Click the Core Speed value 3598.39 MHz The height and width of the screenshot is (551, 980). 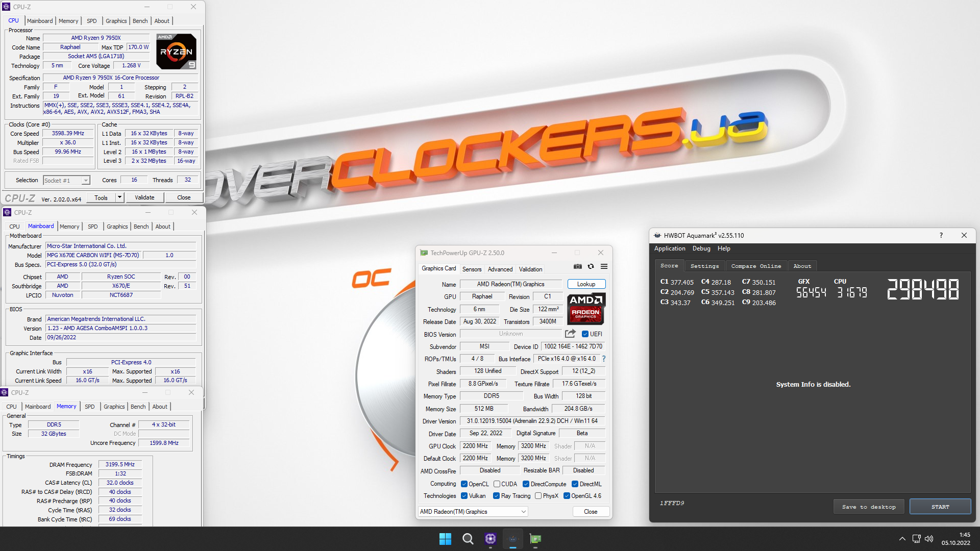click(x=68, y=133)
